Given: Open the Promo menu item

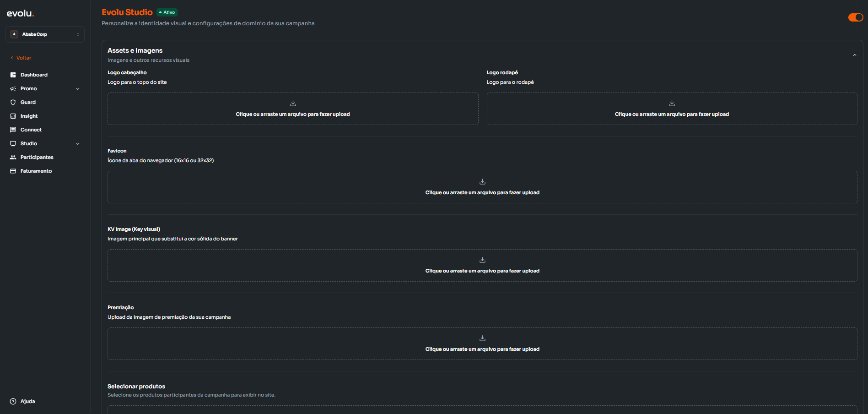Looking at the screenshot, I should pyautogui.click(x=28, y=88).
